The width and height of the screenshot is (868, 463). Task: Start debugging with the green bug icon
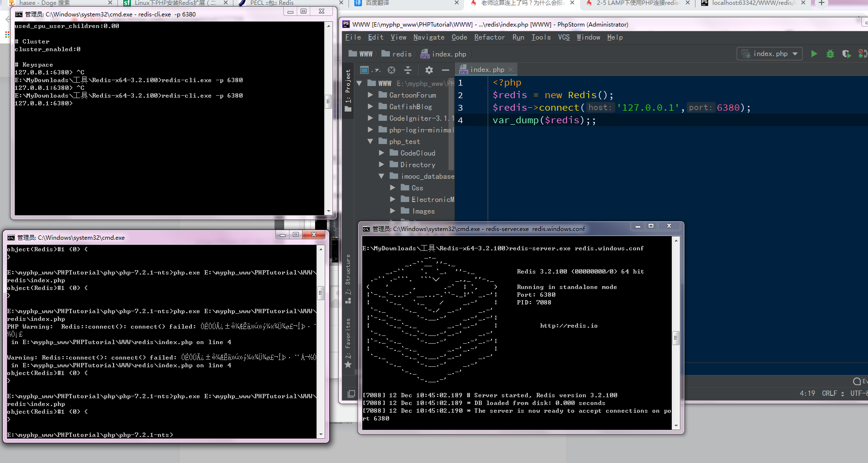[830, 54]
